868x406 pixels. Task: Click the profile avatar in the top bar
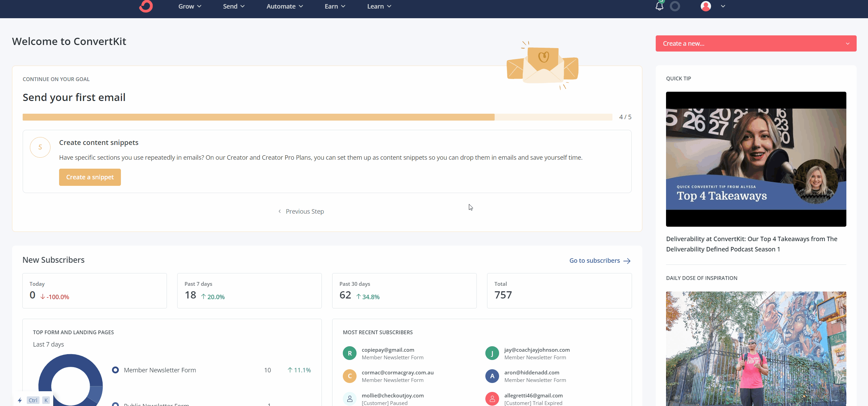tap(706, 6)
